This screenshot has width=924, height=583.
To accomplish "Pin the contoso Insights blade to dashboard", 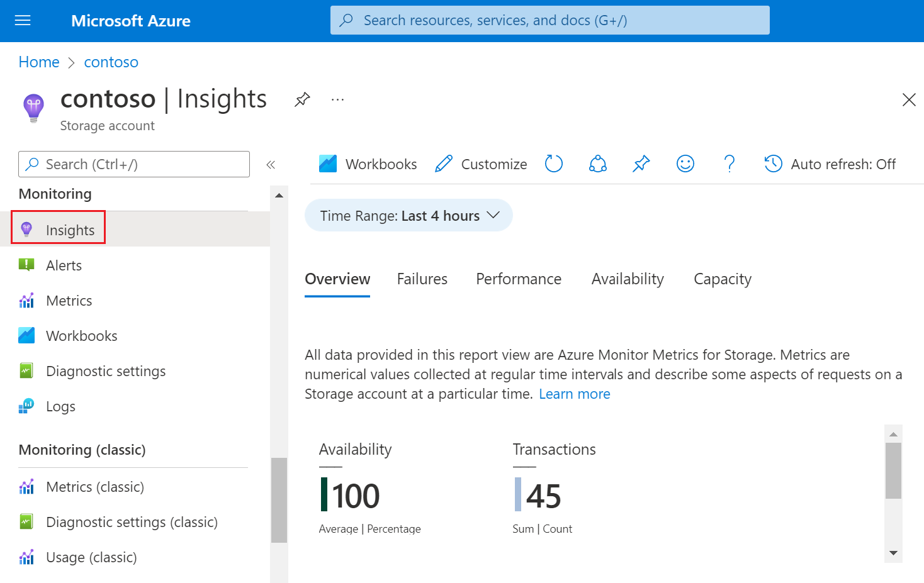I will pos(302,99).
